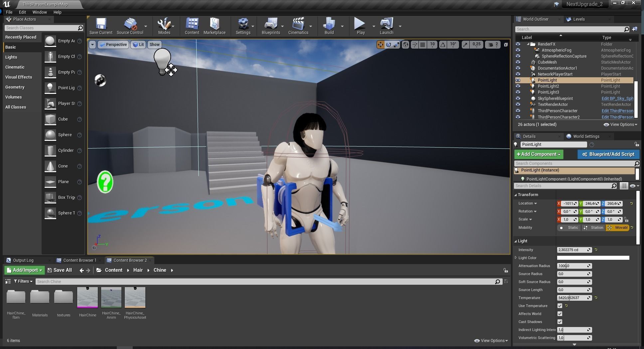Open the Blueprints toolbar icon
The width and height of the screenshot is (644, 349).
271,26
